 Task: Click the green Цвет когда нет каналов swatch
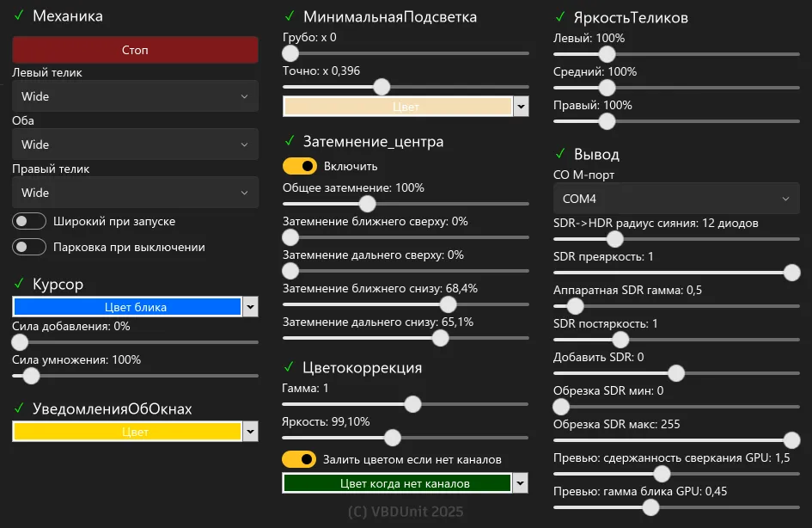[x=397, y=483]
